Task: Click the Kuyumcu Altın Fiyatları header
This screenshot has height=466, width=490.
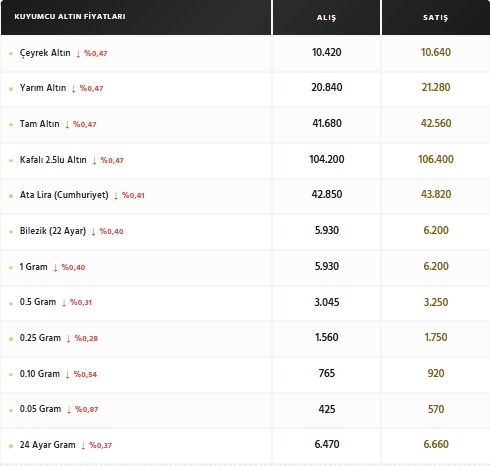Action: 70,16
